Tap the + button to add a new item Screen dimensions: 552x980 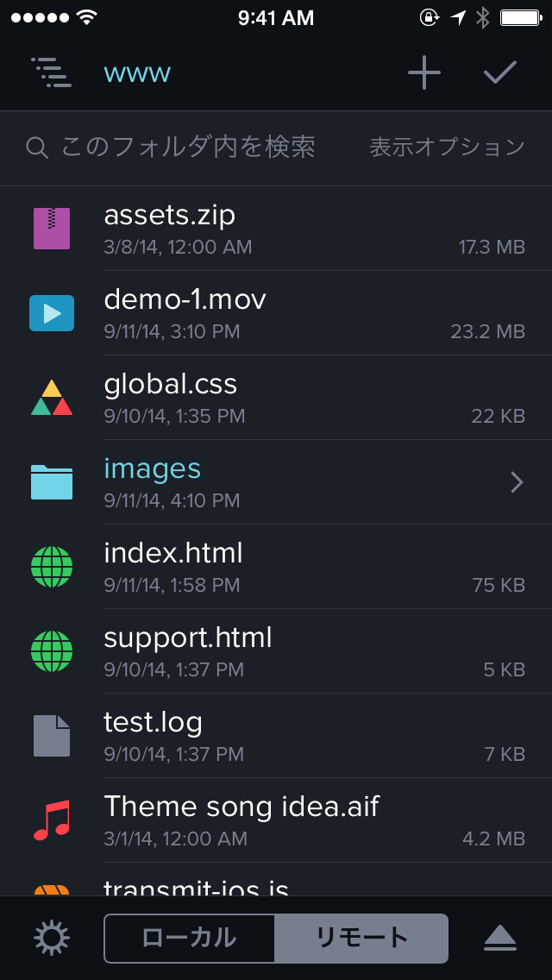point(423,72)
